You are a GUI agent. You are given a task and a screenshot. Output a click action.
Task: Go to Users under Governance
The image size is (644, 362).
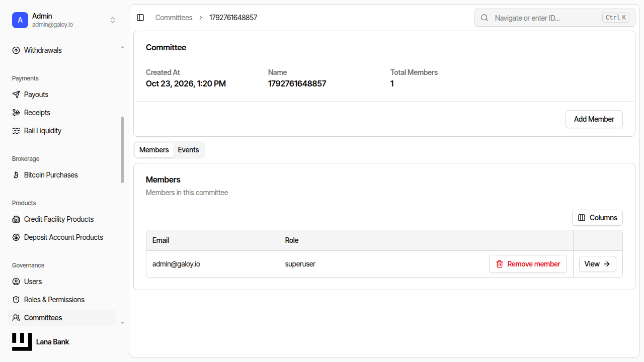[62, 282]
